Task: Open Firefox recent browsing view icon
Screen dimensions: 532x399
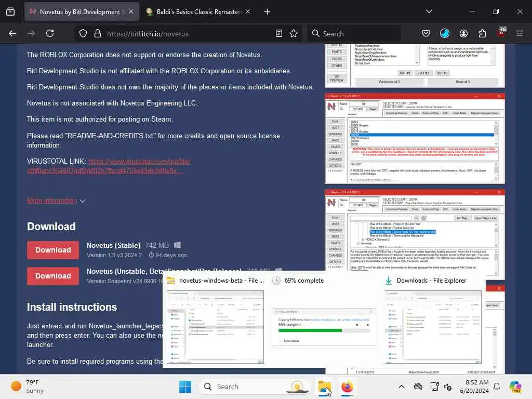Action: click(10, 12)
